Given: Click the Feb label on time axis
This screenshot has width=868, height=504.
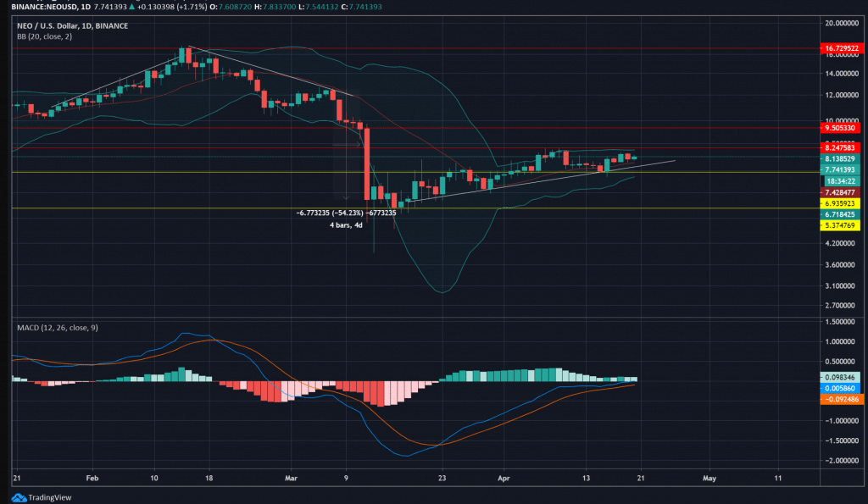Looking at the screenshot, I should [92, 478].
